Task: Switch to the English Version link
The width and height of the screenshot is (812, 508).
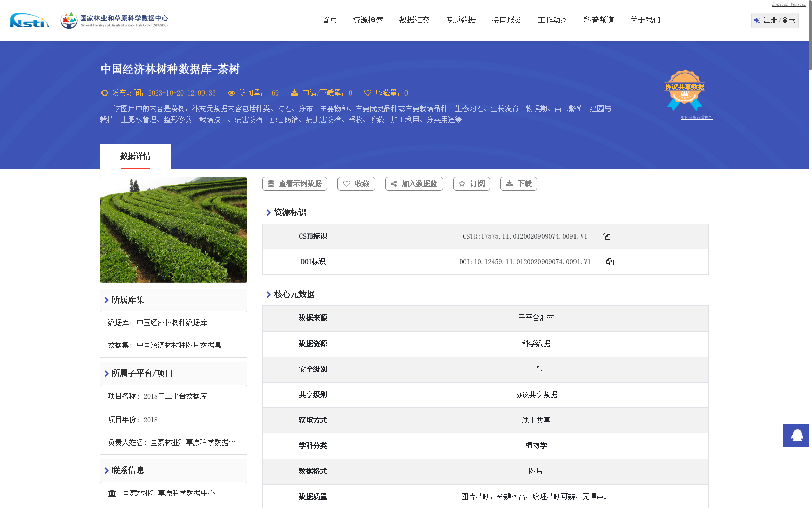Action: coord(789,4)
